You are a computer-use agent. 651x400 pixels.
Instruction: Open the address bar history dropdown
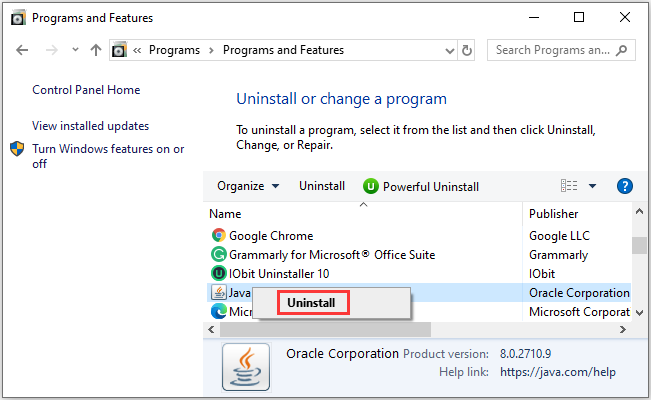point(446,50)
